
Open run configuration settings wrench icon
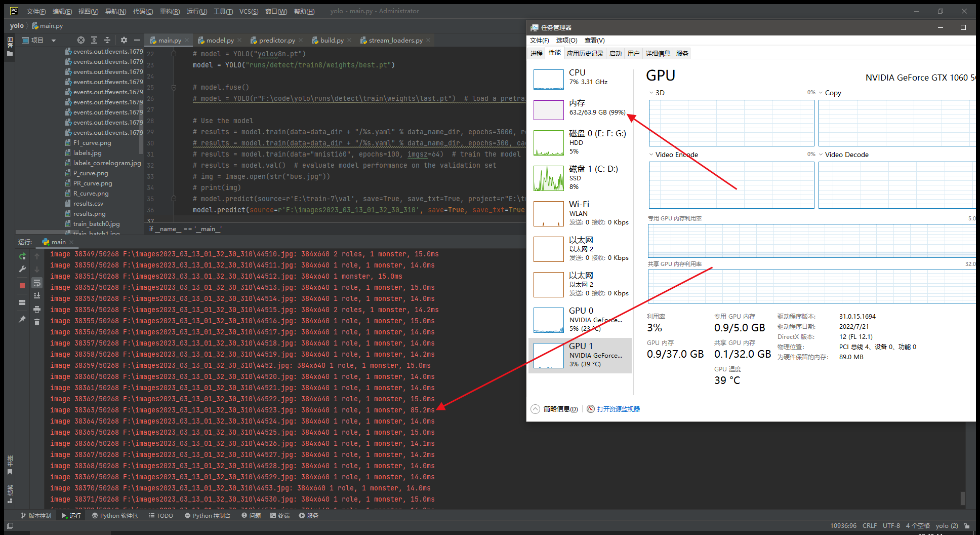point(22,269)
